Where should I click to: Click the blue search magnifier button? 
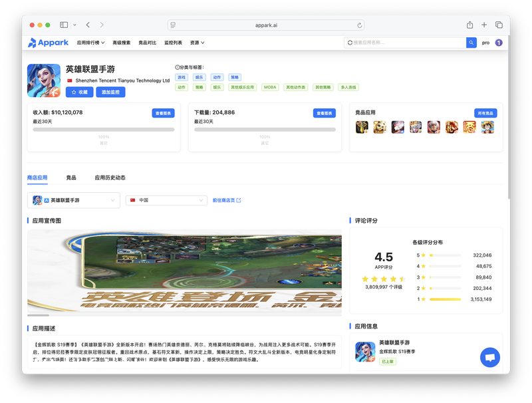coord(471,43)
